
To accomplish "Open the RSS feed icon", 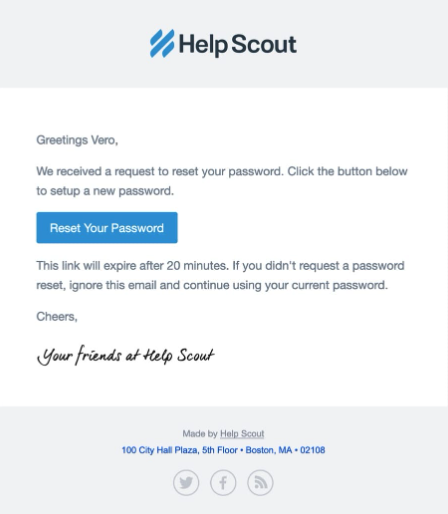I will coord(260,482).
